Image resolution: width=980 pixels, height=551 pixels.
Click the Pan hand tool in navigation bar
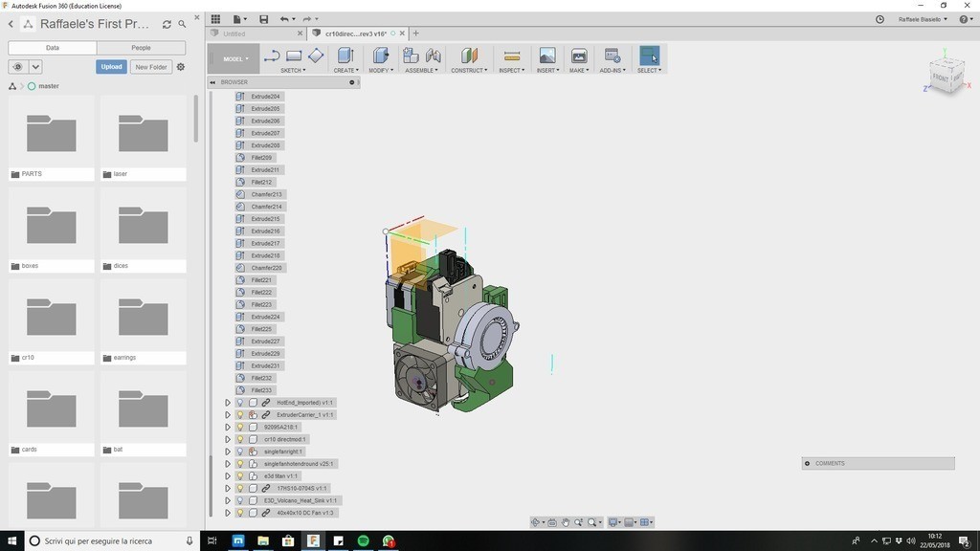[x=565, y=522]
